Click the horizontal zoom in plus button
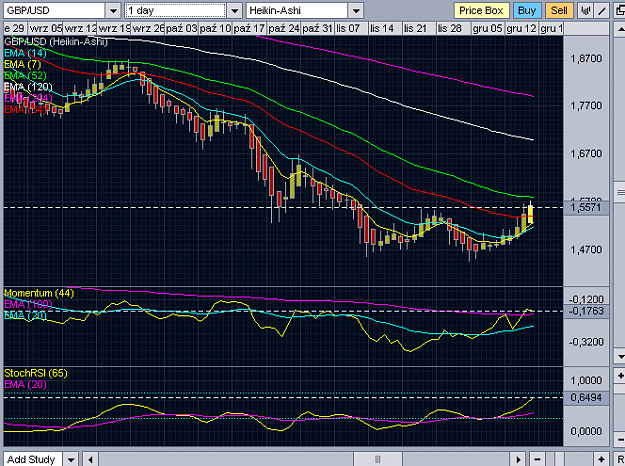Image resolution: width=625 pixels, height=466 pixels. pos(601,459)
